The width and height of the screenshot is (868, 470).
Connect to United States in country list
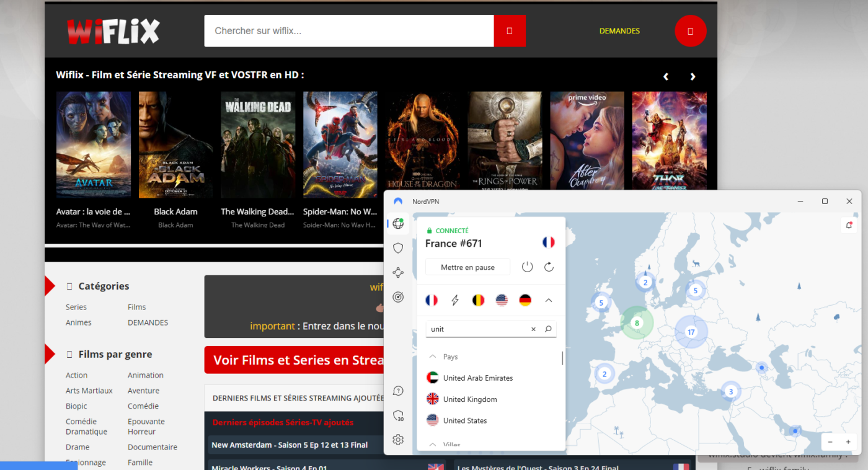[x=491, y=420]
